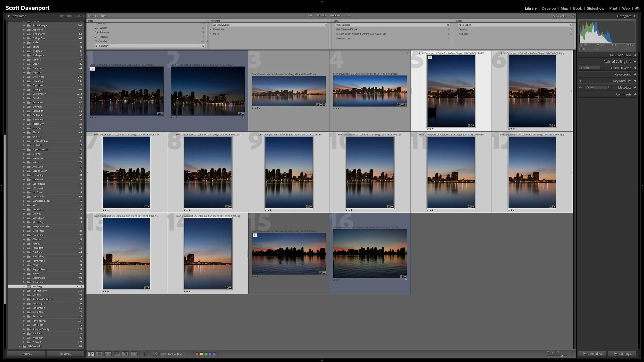This screenshot has height=362, width=644.
Task: Click the Export button
Action: [x=65, y=354]
